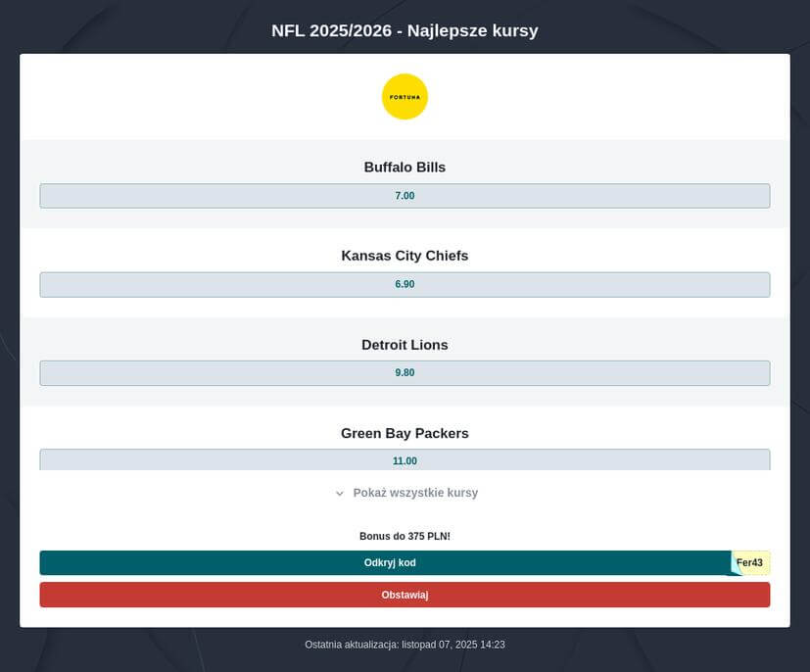Click the Bonus do 375 PLN text
This screenshot has height=672, width=810.
pos(405,537)
